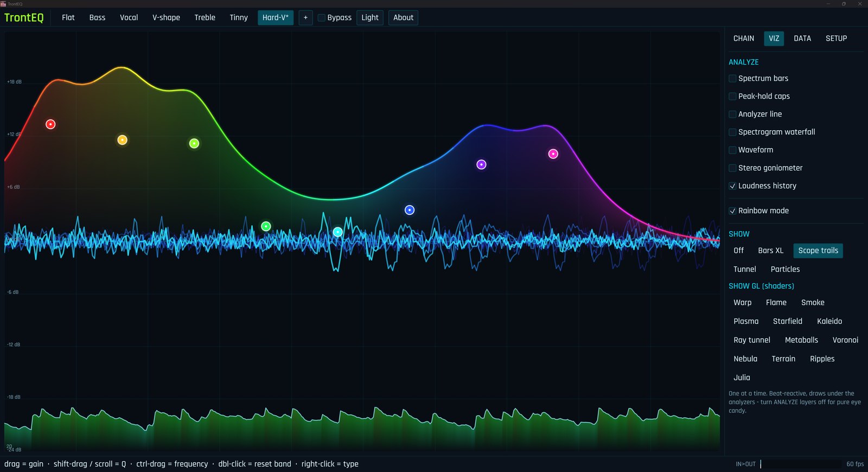Enable Waveform checkbox

(x=732, y=150)
